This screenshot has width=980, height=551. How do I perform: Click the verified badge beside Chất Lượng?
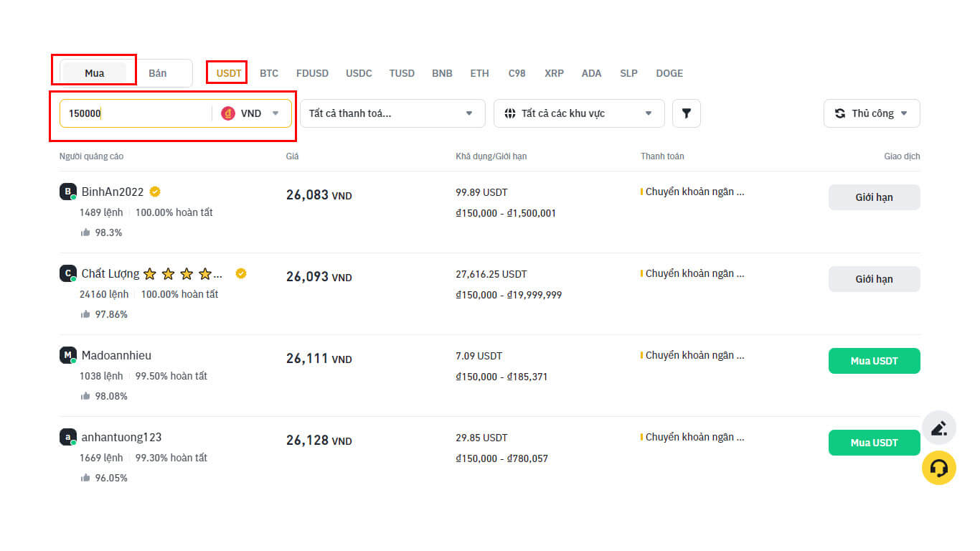(241, 273)
